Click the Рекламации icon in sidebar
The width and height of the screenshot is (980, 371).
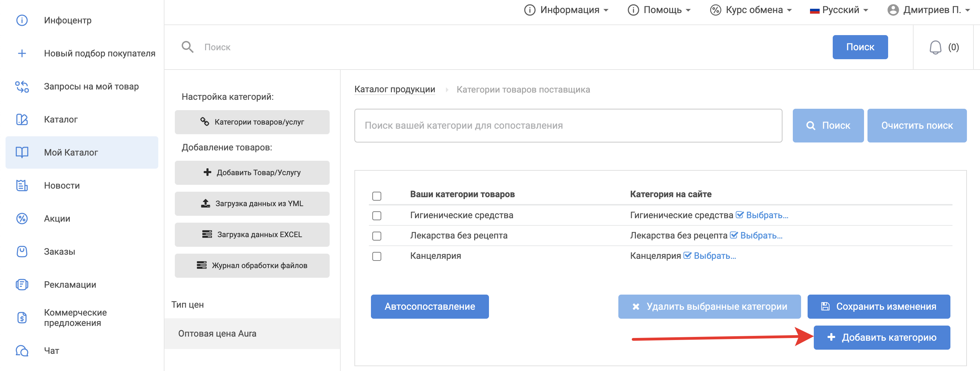tap(22, 285)
